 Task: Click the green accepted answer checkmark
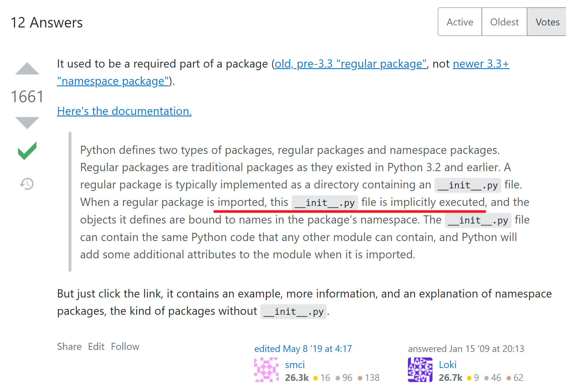[x=27, y=151]
